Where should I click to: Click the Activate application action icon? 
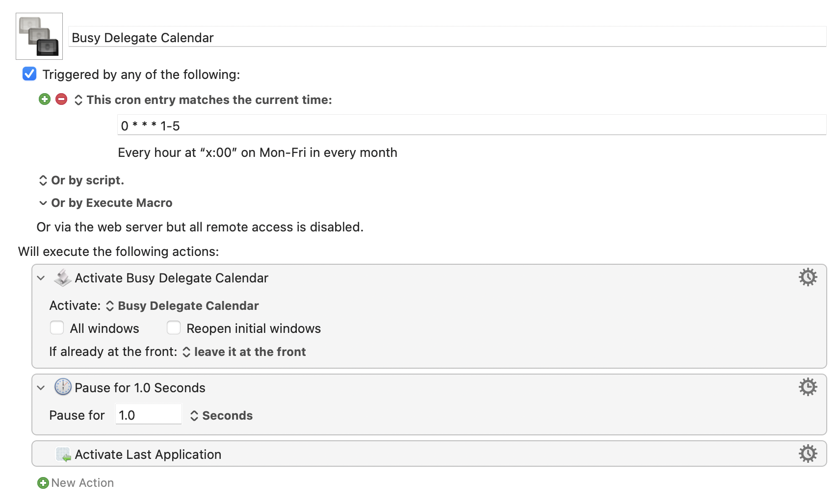[x=63, y=278]
